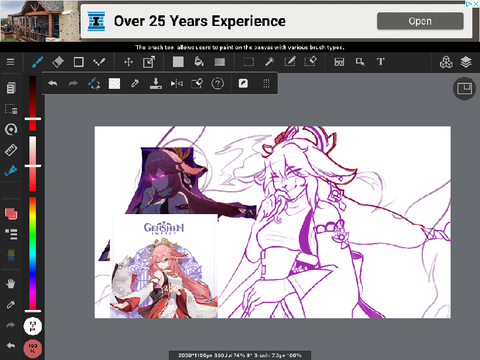Screen dimensions: 480x360
Task: Select the Select Eraser tool
Action: [x=310, y=62]
